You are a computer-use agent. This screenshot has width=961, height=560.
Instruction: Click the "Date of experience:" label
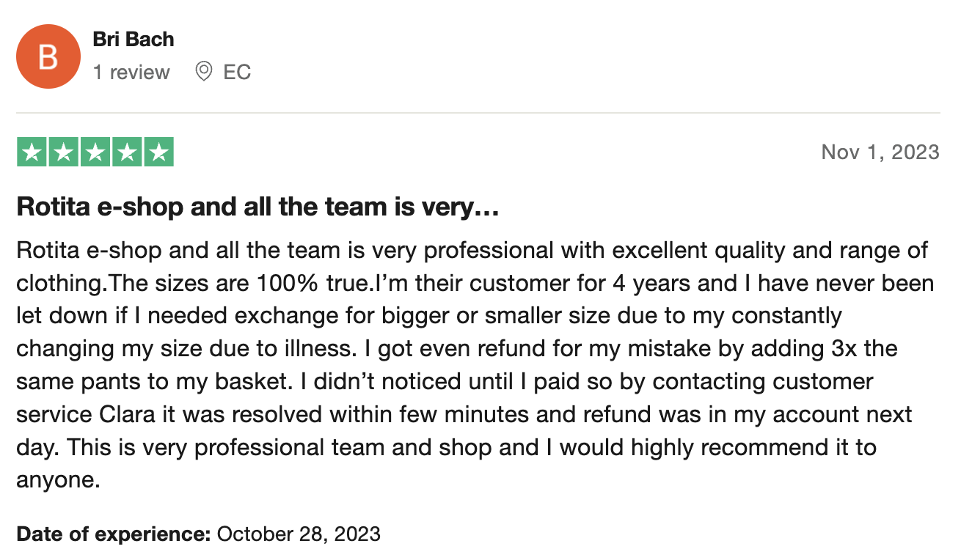point(114,534)
